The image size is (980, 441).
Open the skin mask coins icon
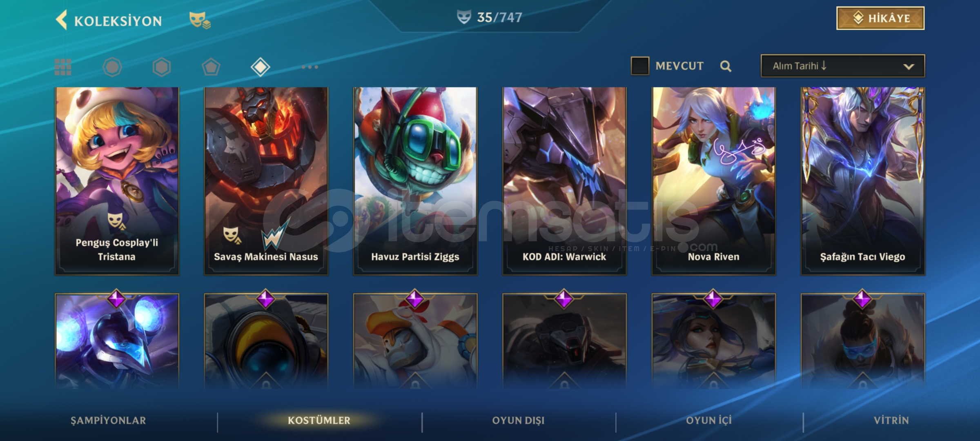point(200,20)
